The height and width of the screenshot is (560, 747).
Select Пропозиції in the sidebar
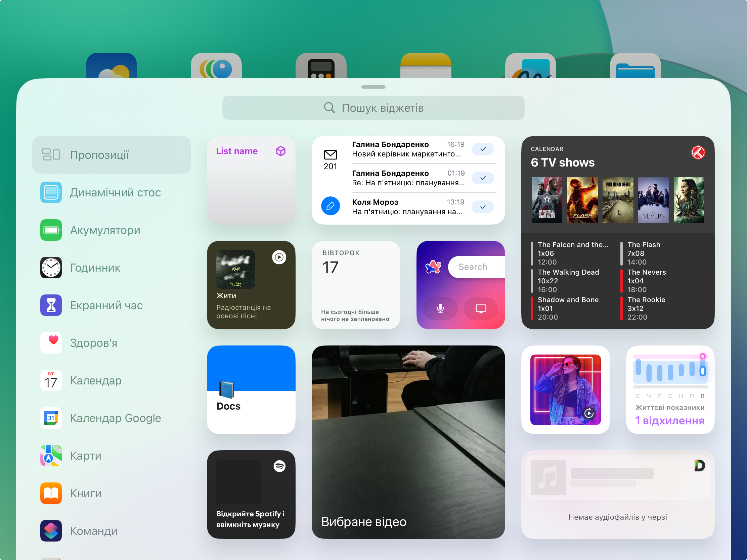coord(112,154)
